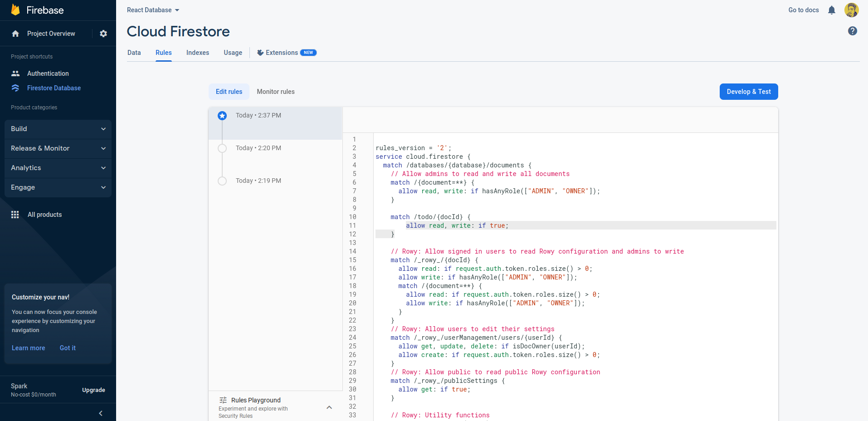
Task: Click code line 'rules_version = '2';'
Action: (413, 148)
